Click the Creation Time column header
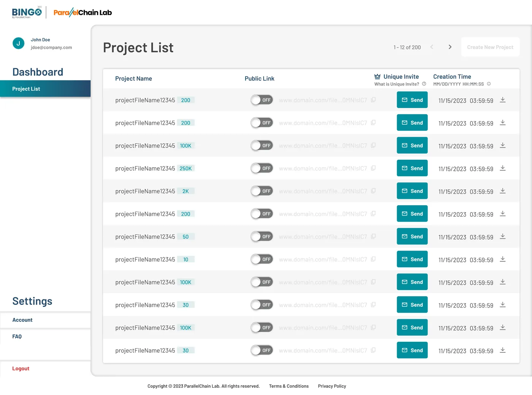This screenshot has height=395, width=532. point(452,76)
